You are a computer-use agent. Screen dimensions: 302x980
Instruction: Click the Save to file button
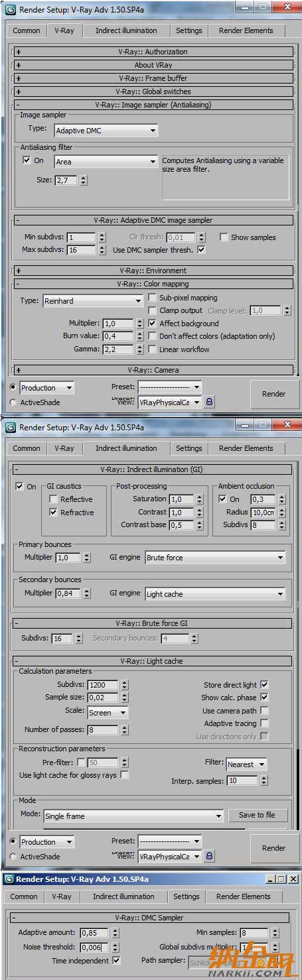[257, 815]
